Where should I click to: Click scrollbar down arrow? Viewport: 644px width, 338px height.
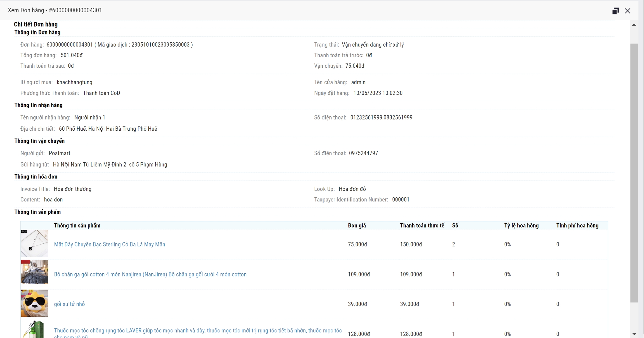pos(634,334)
